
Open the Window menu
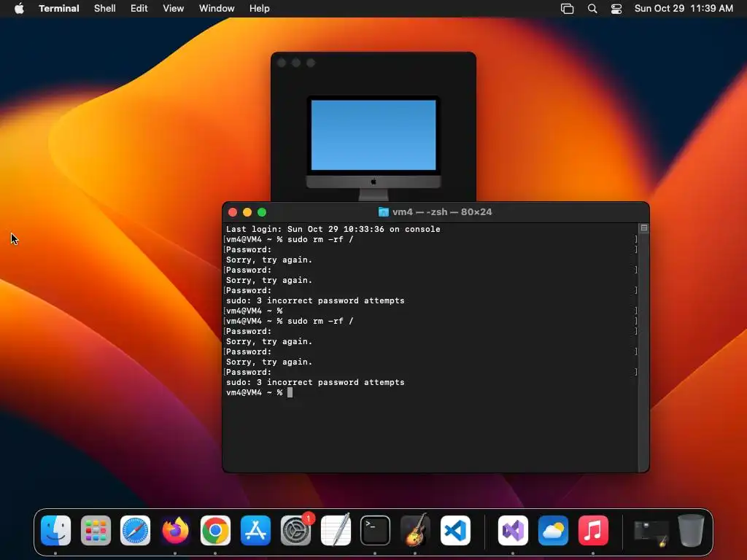coord(217,9)
